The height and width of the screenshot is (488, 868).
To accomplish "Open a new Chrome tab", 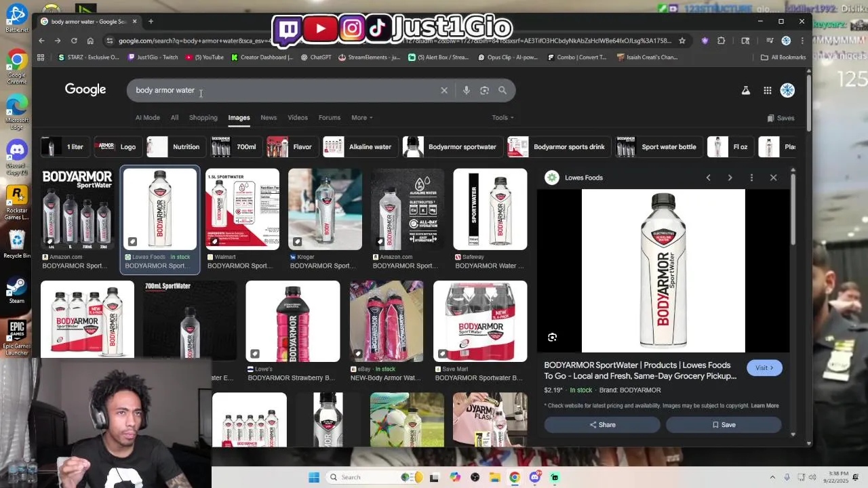I will [x=151, y=21].
